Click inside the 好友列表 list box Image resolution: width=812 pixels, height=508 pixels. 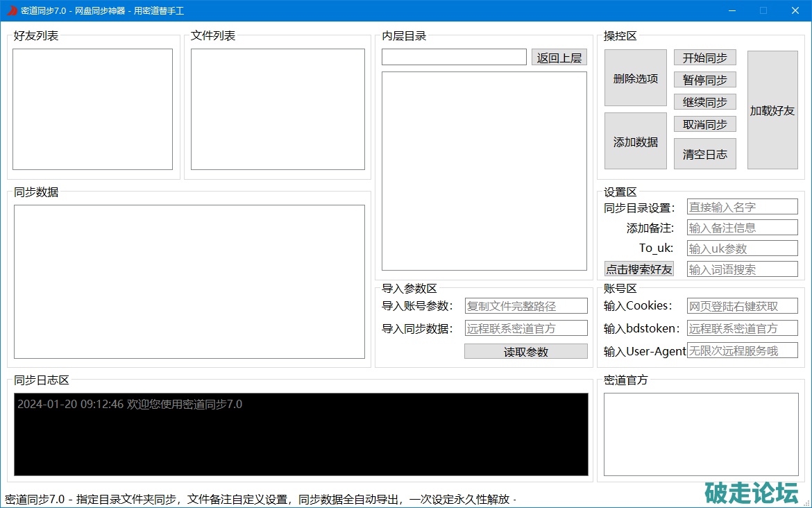[x=92, y=109]
